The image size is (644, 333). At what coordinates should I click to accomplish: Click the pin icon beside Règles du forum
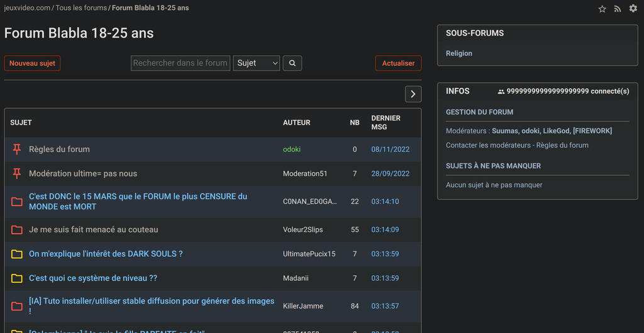pos(17,149)
